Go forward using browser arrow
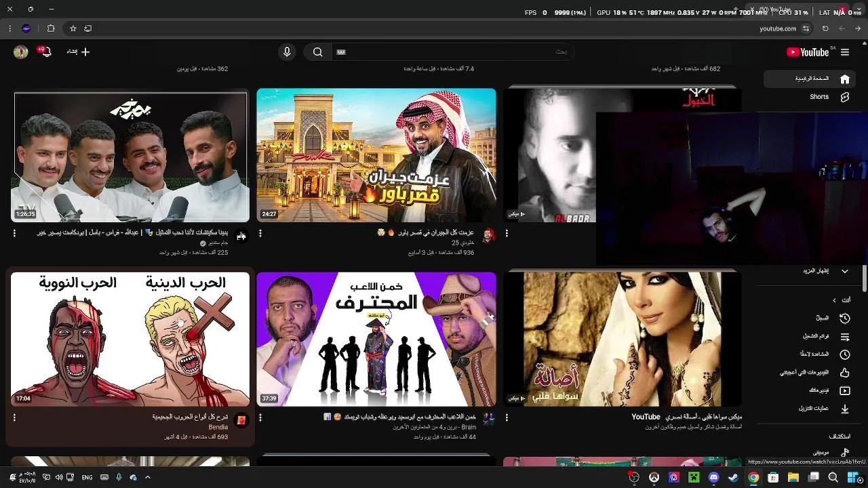The image size is (868, 488). coord(842,28)
